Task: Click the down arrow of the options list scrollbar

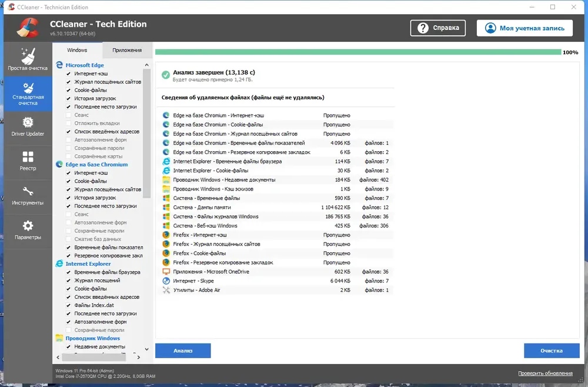Action: [x=146, y=349]
